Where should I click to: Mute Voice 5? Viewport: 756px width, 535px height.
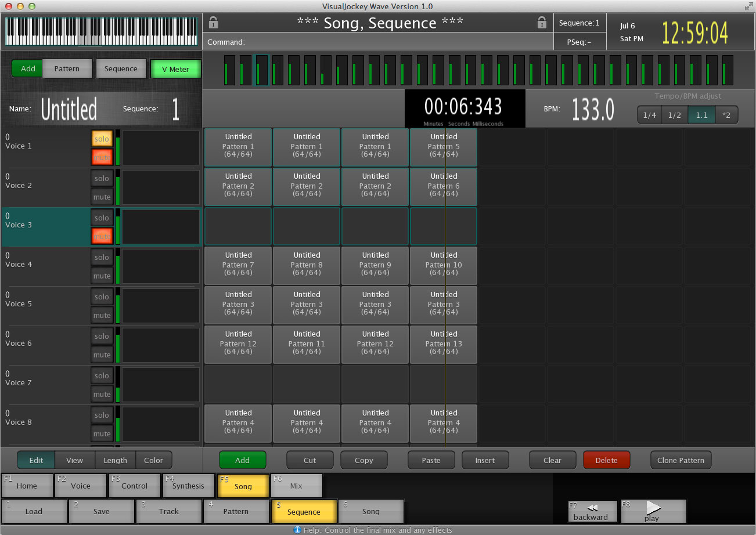coord(102,315)
